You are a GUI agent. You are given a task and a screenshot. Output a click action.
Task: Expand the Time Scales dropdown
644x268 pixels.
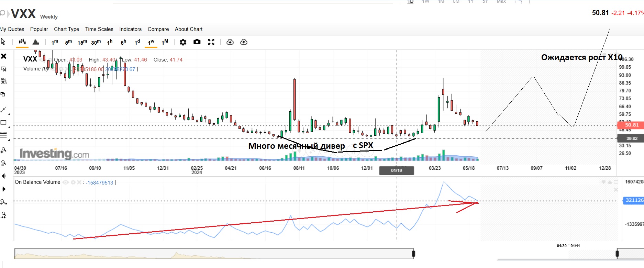tap(99, 29)
